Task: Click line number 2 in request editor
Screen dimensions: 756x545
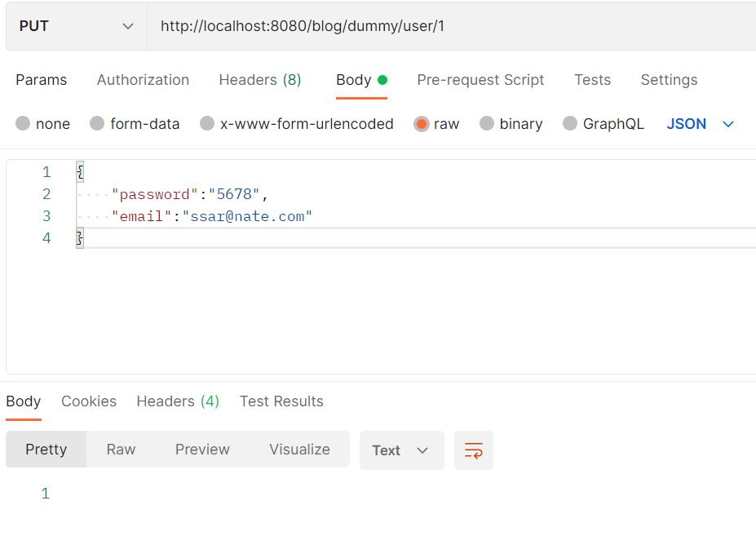Action: click(x=46, y=194)
